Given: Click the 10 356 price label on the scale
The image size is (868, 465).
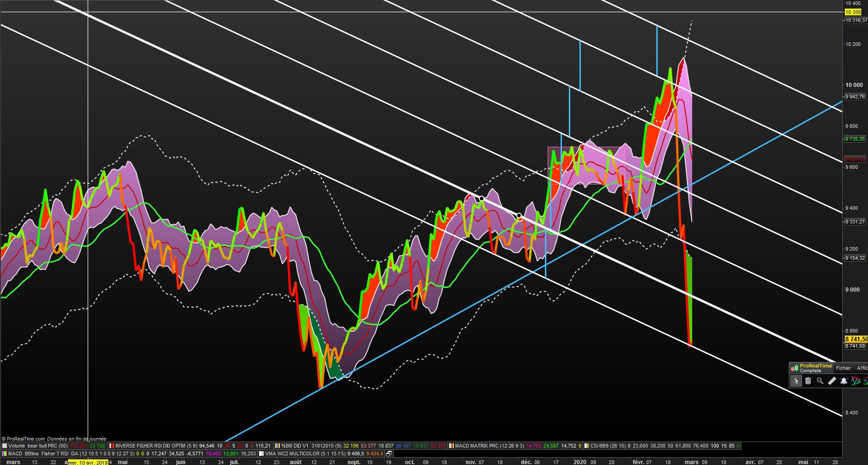Looking at the screenshot, I should coord(853,12).
